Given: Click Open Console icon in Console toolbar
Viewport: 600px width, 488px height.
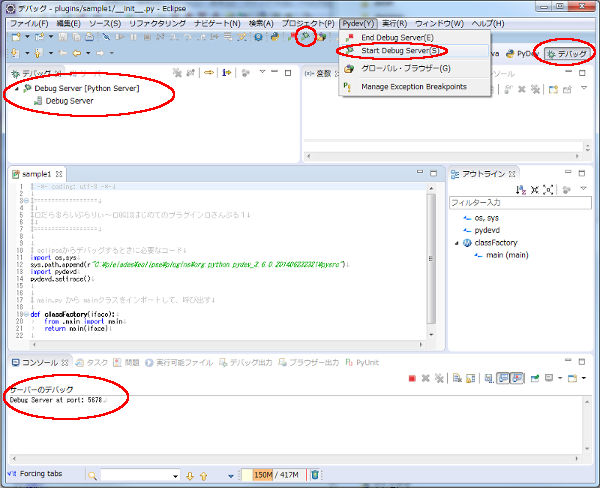Looking at the screenshot, I should 572,379.
